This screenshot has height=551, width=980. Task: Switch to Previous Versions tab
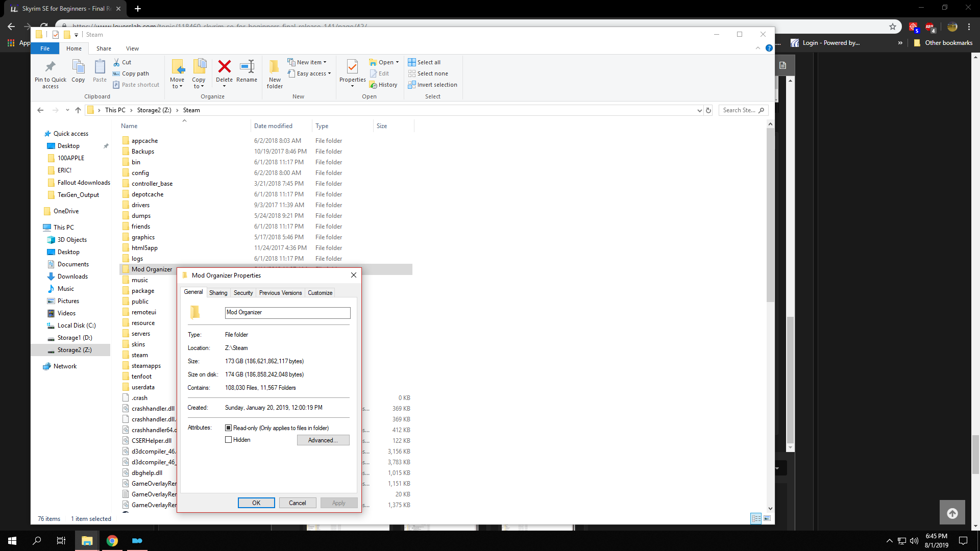[x=280, y=293]
